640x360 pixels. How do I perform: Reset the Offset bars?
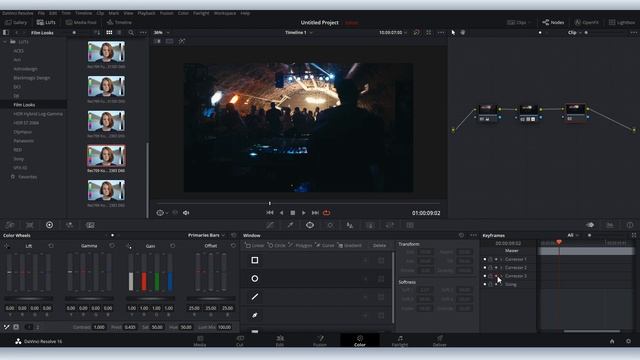[x=233, y=246]
